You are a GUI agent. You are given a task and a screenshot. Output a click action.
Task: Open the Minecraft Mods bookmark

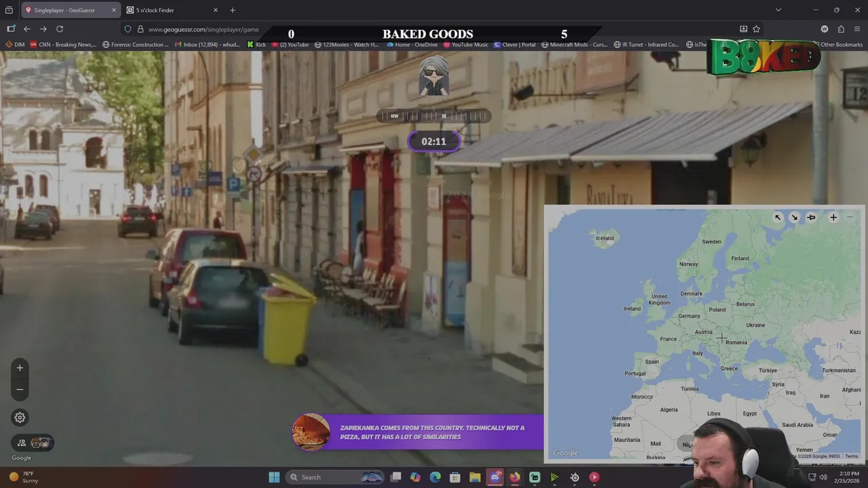tap(574, 45)
